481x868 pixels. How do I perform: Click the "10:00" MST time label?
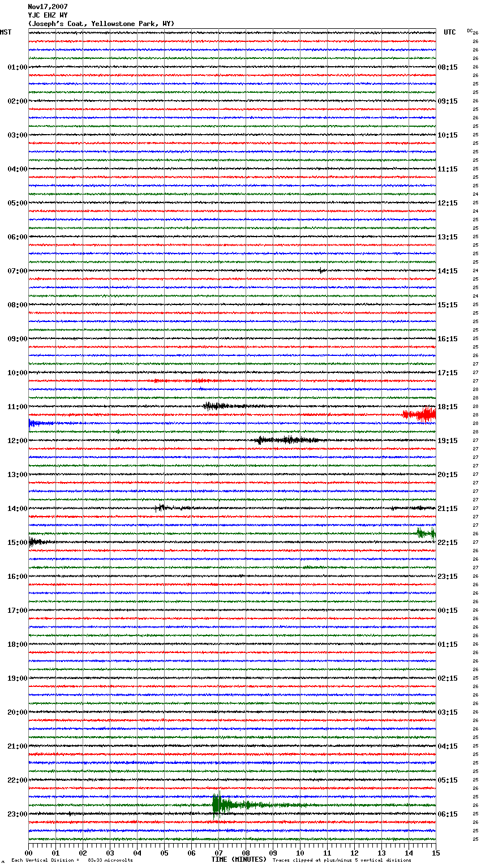17,373
